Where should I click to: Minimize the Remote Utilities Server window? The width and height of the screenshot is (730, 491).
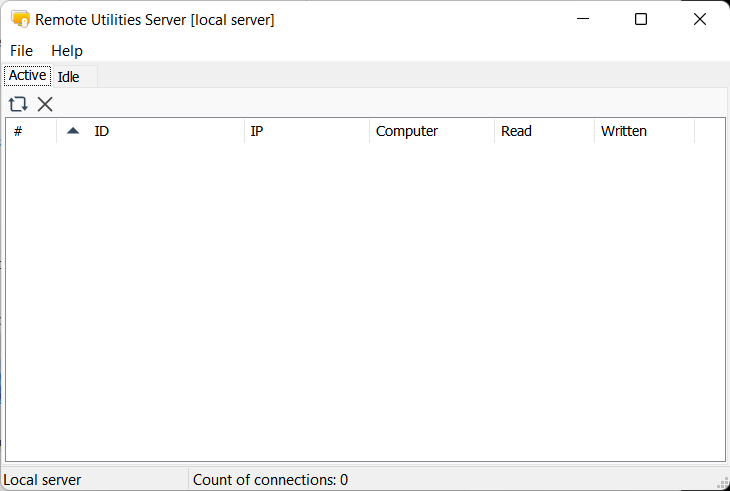583,19
